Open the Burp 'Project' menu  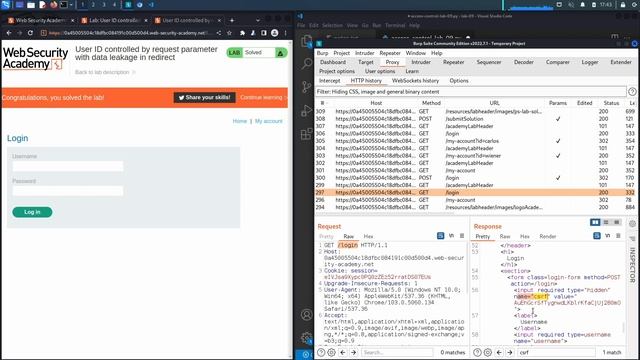pos(341,53)
